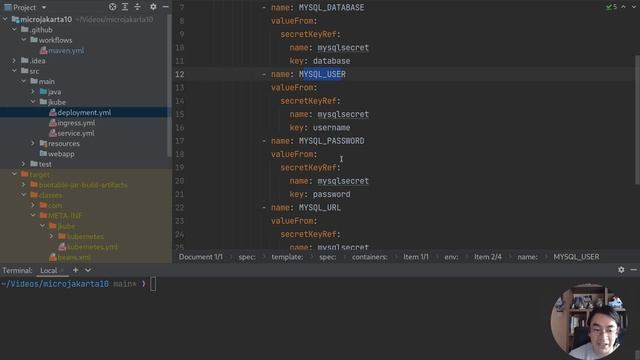Click the expand all icon in Project toolbar
This screenshot has width=640, height=360.
tap(125, 7)
